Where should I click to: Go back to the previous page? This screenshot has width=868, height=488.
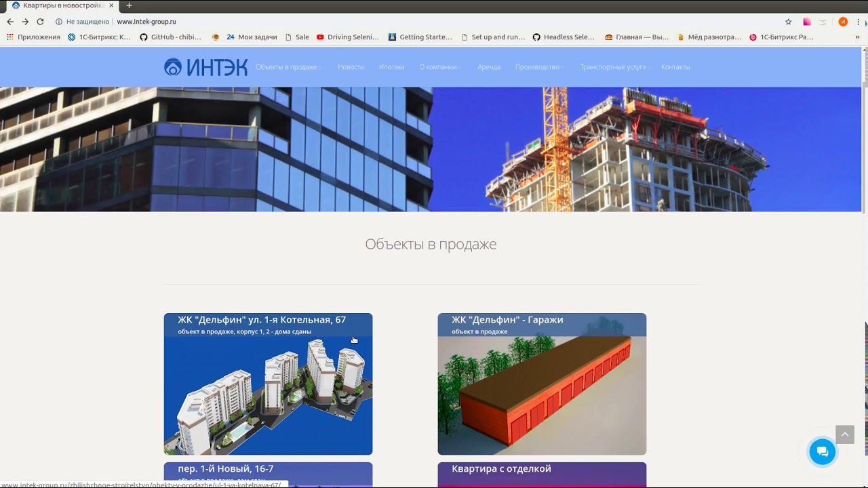10,22
